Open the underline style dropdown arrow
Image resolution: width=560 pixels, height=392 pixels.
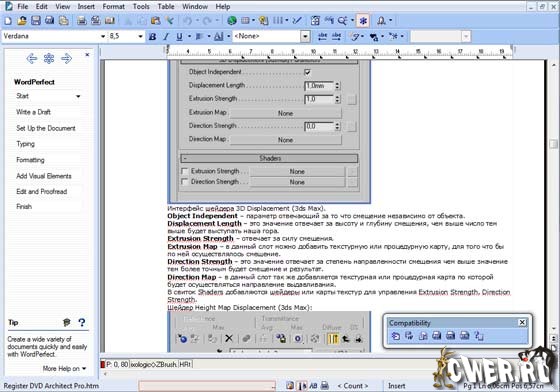pos(189,36)
